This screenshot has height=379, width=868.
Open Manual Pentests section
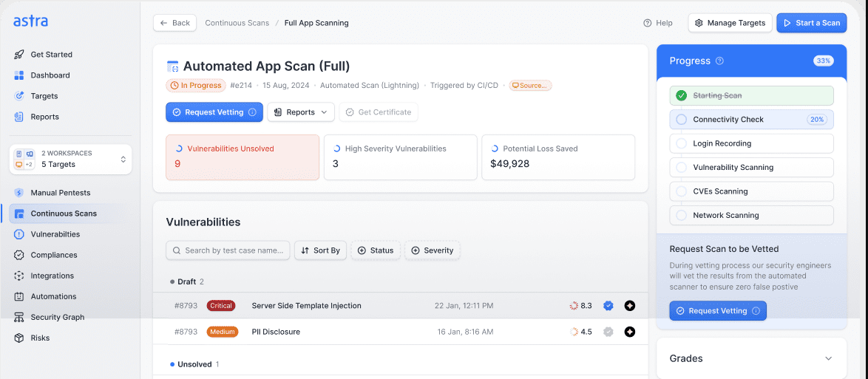pyautogui.click(x=61, y=193)
